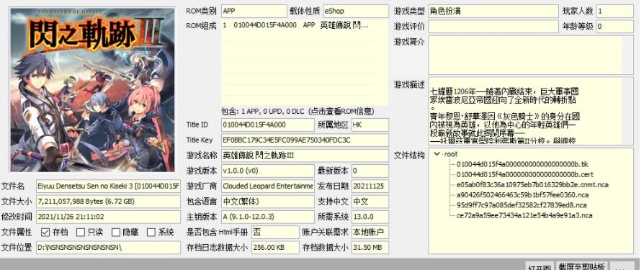Click the 年龄等级 field showing 0
The height and width of the screenshot is (270, 644).
[x=615, y=26]
